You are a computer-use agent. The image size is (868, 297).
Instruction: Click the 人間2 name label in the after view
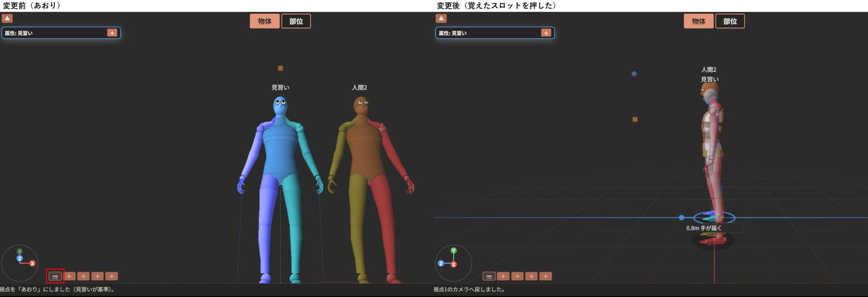tap(709, 69)
